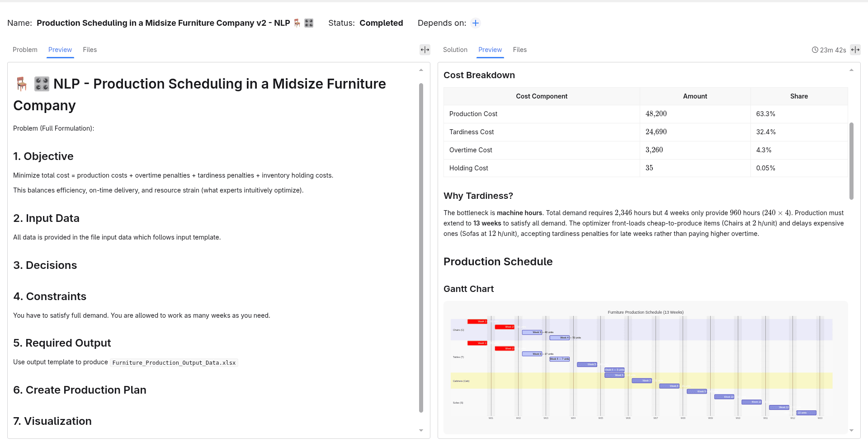Click the left panel scroll down arrow
This screenshot has width=868, height=442.
(x=421, y=431)
